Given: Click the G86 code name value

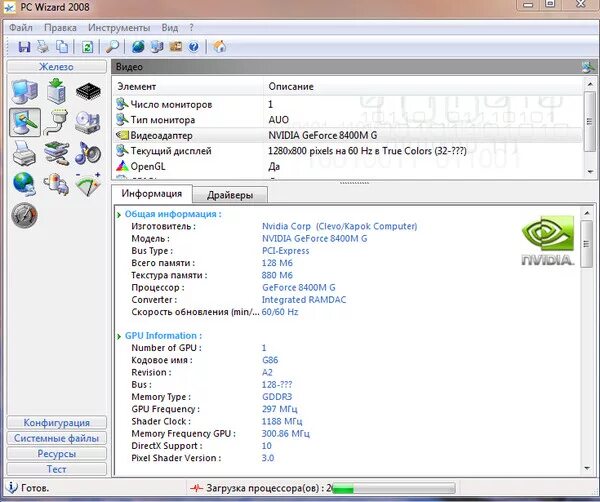Looking at the screenshot, I should (270, 360).
